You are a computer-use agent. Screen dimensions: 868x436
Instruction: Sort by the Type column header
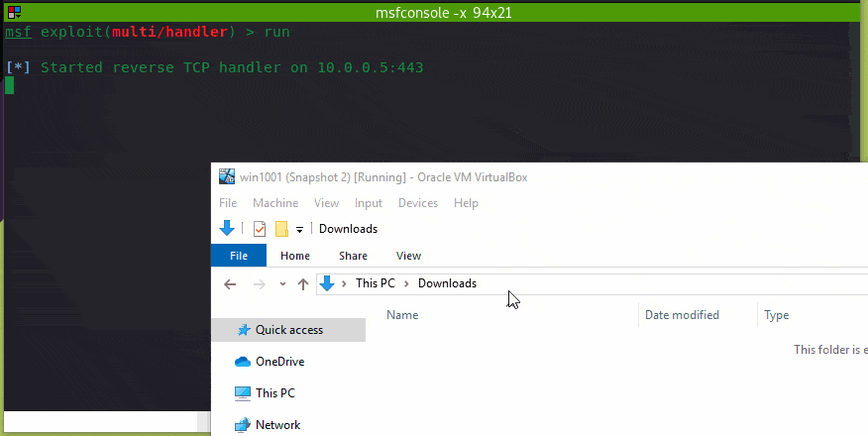pos(777,315)
